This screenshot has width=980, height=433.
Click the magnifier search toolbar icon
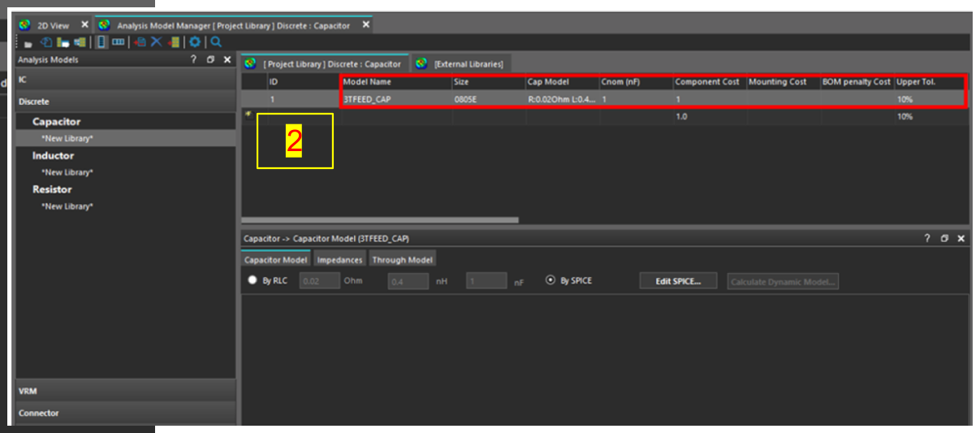coord(216,41)
